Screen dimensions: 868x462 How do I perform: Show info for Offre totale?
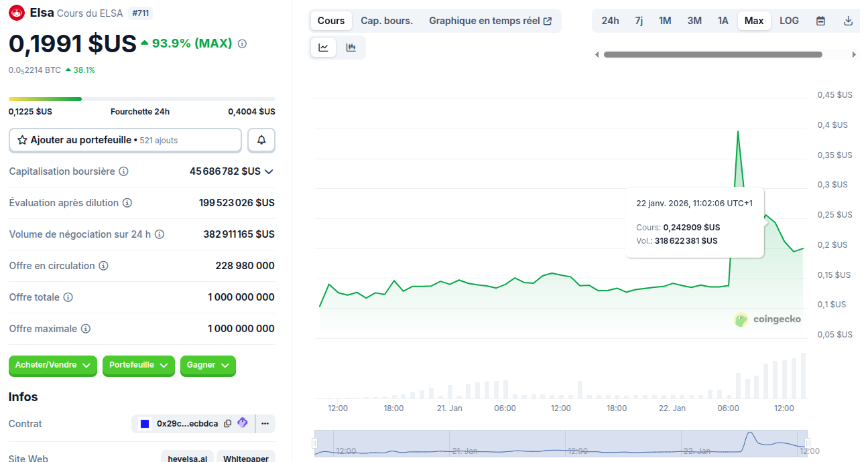(68, 297)
